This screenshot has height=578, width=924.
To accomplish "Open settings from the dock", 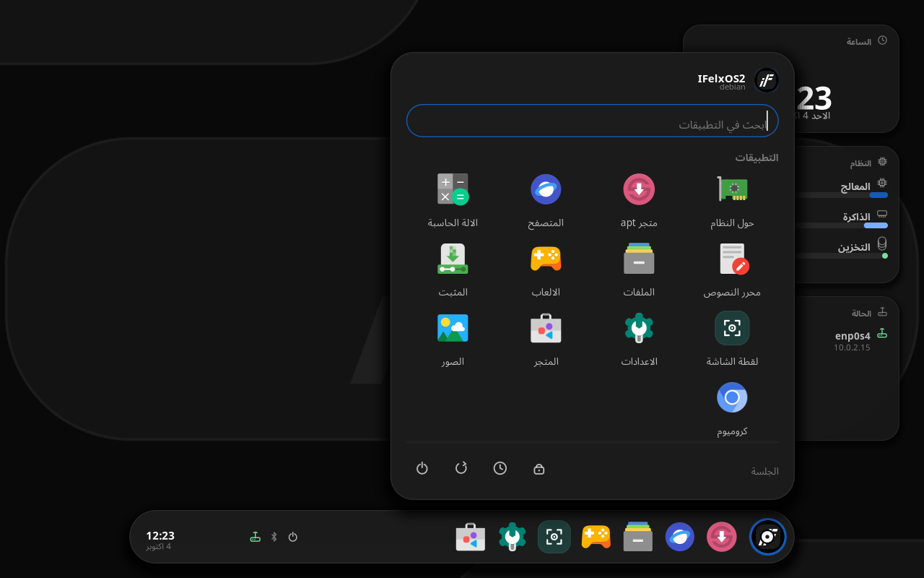I will pyautogui.click(x=513, y=537).
